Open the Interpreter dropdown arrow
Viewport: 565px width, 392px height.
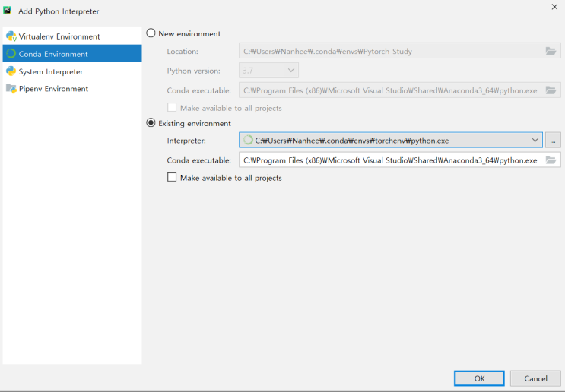(x=535, y=140)
